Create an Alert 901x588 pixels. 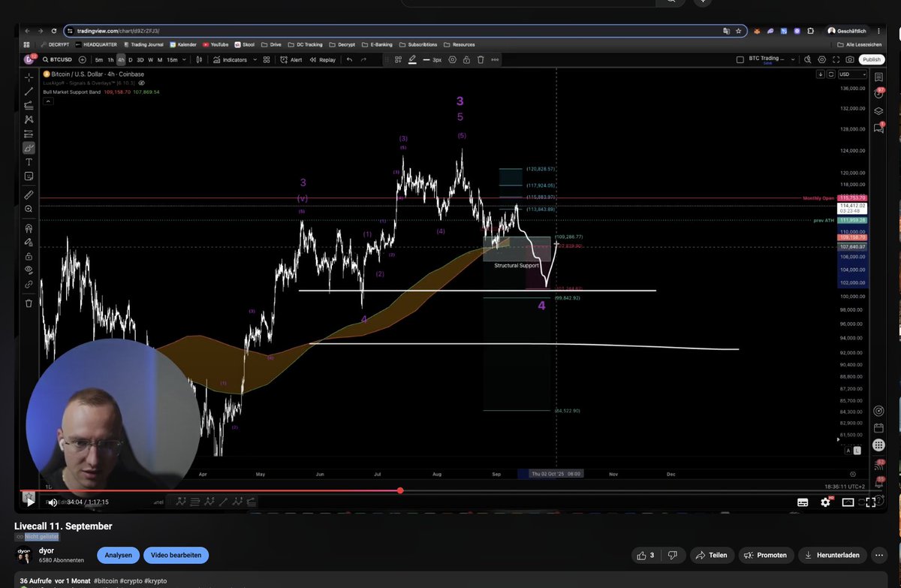coord(291,59)
